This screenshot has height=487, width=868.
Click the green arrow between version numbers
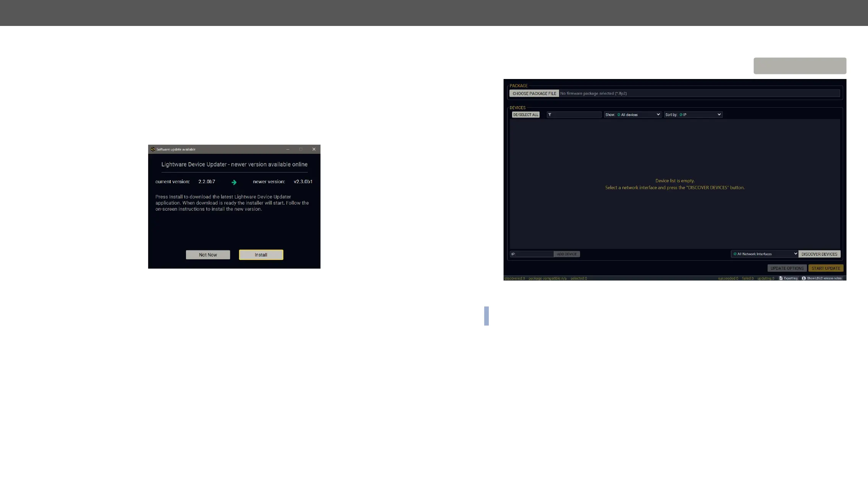click(234, 182)
